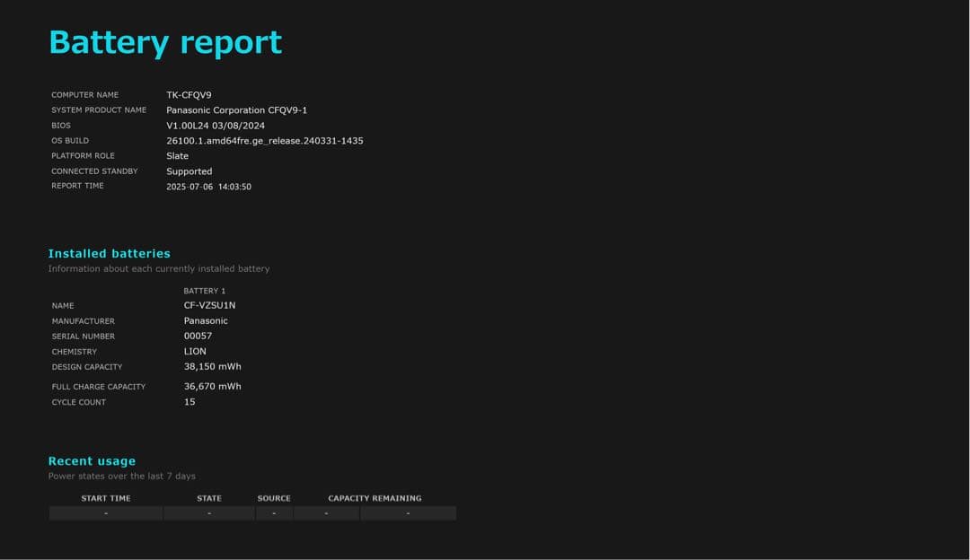970x560 pixels.
Task: Select the platform role value Slate
Action: tap(177, 156)
